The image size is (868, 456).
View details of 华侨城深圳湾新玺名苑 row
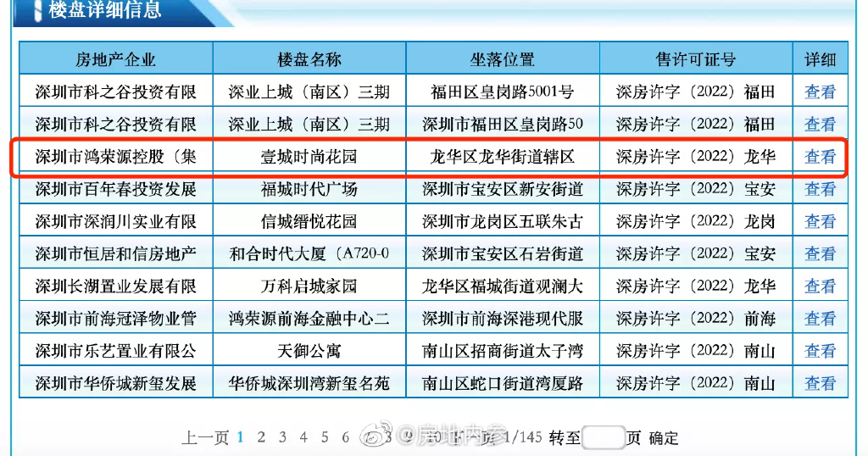point(820,383)
